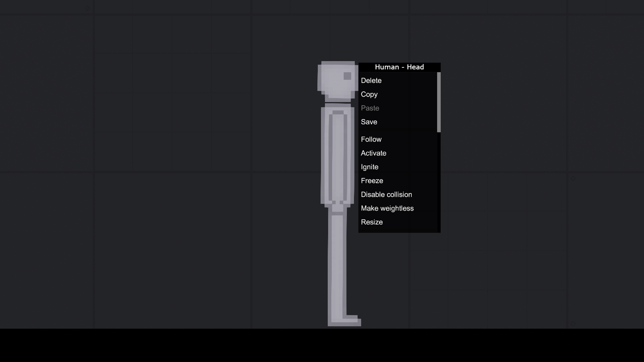
Task: Select the Resize menu entry
Action: [x=398, y=222]
